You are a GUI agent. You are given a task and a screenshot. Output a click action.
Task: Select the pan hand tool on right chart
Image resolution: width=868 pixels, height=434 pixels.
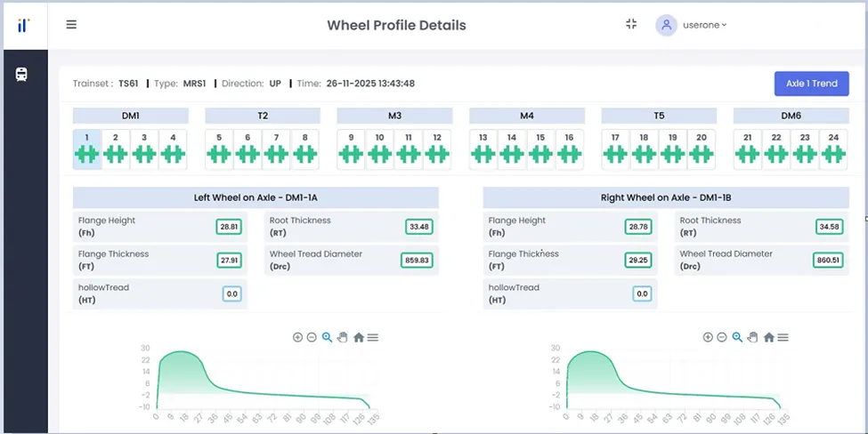[752, 337]
